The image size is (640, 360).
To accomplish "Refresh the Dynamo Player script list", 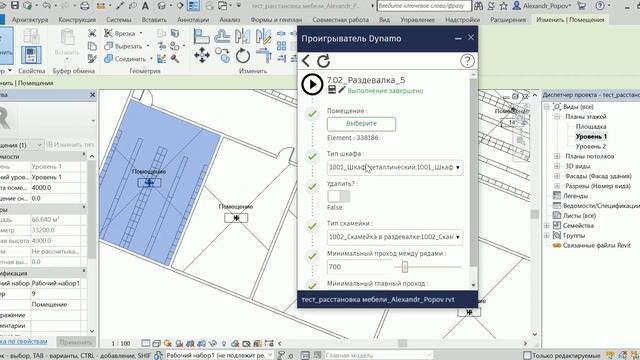I will [x=324, y=61].
